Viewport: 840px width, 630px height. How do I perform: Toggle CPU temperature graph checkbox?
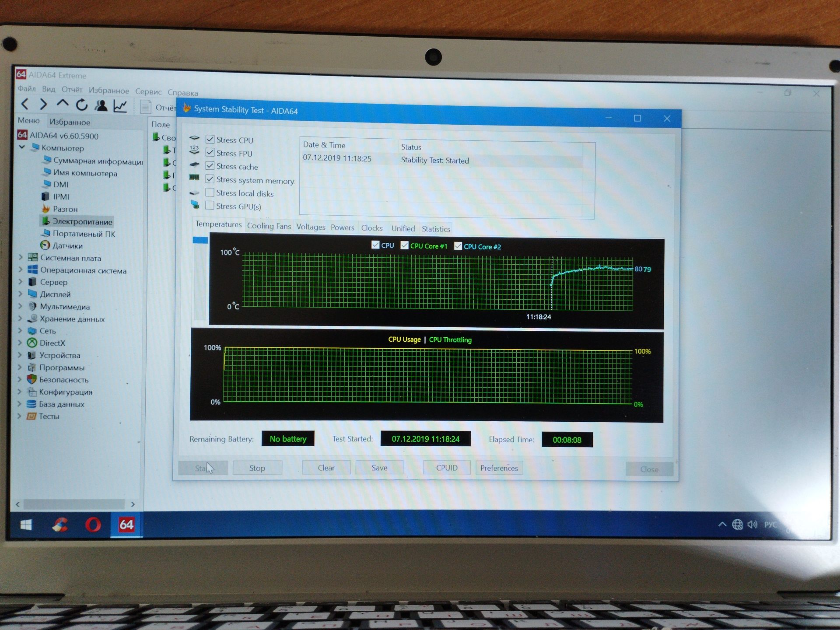coord(375,245)
